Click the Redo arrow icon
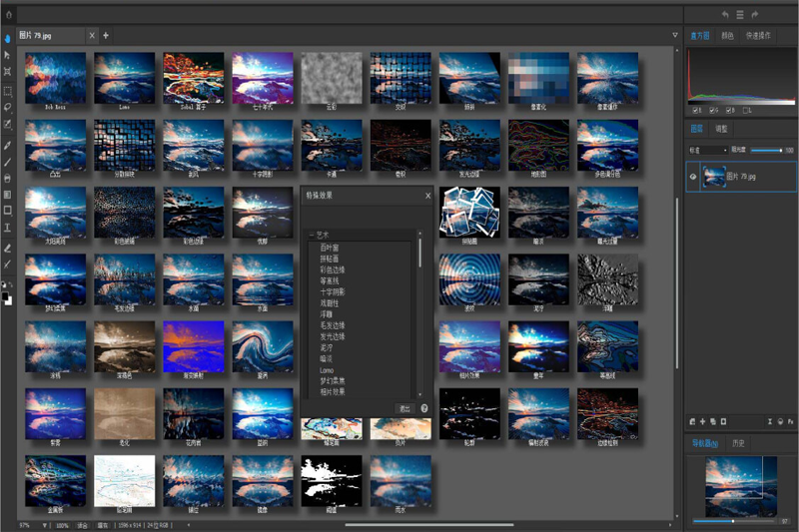The width and height of the screenshot is (799, 532). (756, 15)
